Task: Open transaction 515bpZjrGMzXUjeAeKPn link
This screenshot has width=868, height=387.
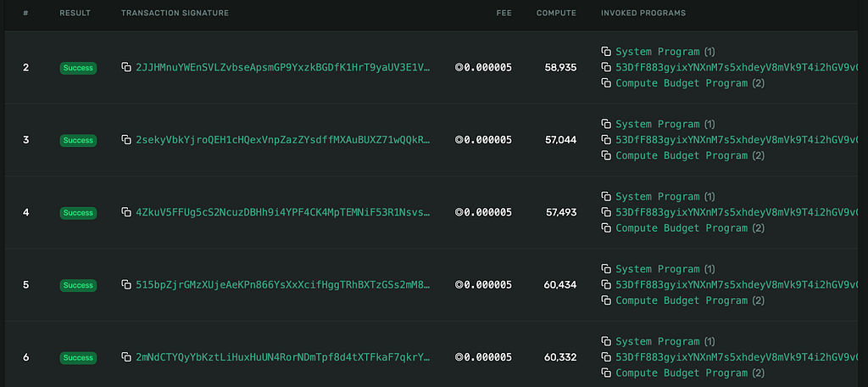Action: 283,284
